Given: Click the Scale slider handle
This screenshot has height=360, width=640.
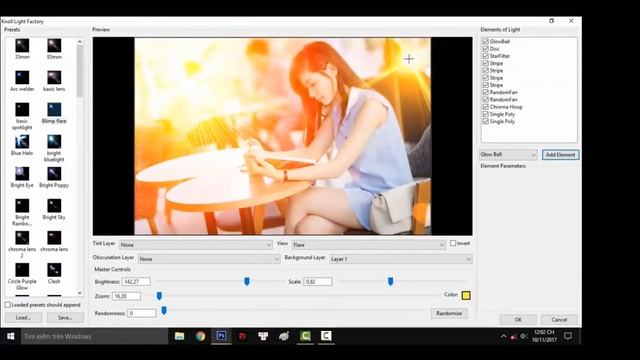Looking at the screenshot, I should coord(390,281).
